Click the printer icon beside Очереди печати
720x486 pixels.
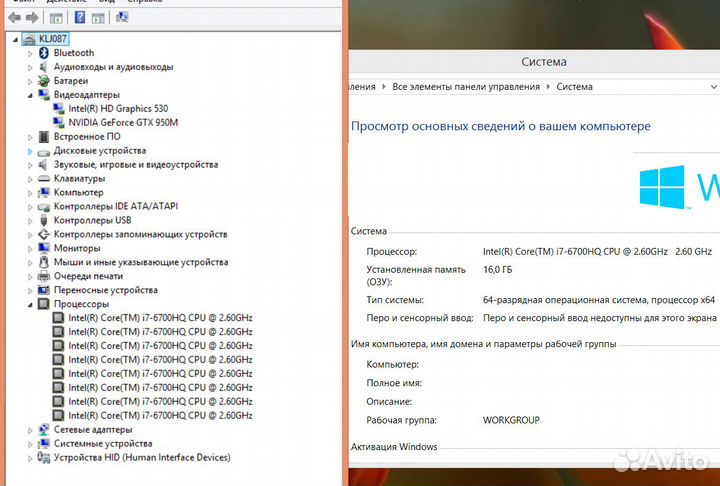click(44, 276)
